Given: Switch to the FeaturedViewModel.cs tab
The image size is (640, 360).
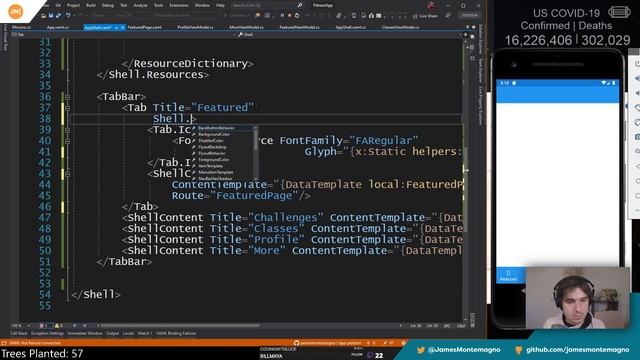Looking at the screenshot, I should [299, 27].
